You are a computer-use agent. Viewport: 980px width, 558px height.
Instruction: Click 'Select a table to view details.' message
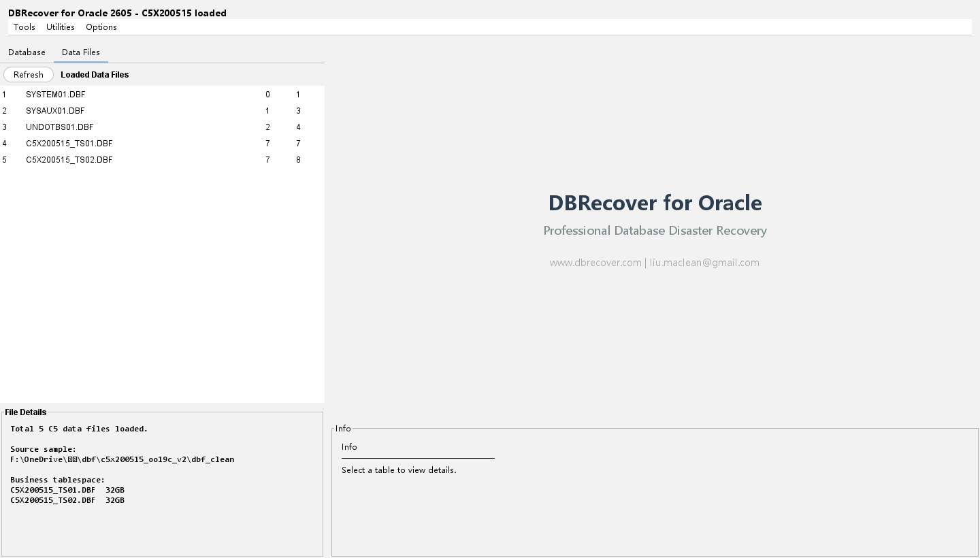tap(399, 470)
